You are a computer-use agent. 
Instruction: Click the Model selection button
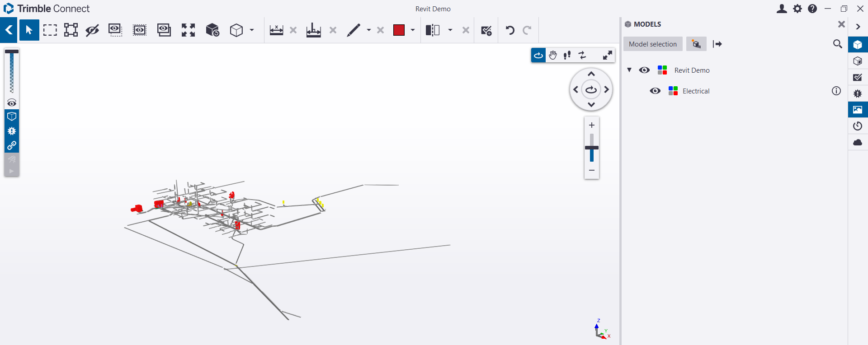click(x=653, y=44)
